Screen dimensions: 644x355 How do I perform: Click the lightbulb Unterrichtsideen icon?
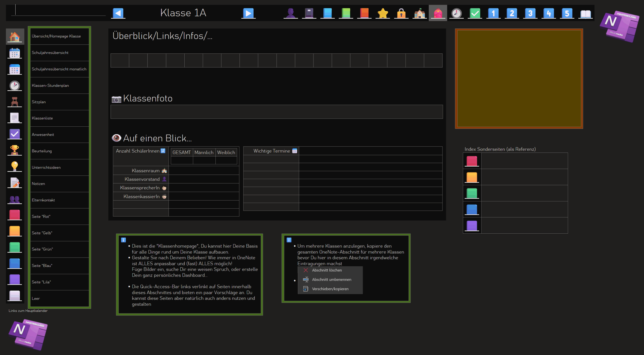point(15,166)
